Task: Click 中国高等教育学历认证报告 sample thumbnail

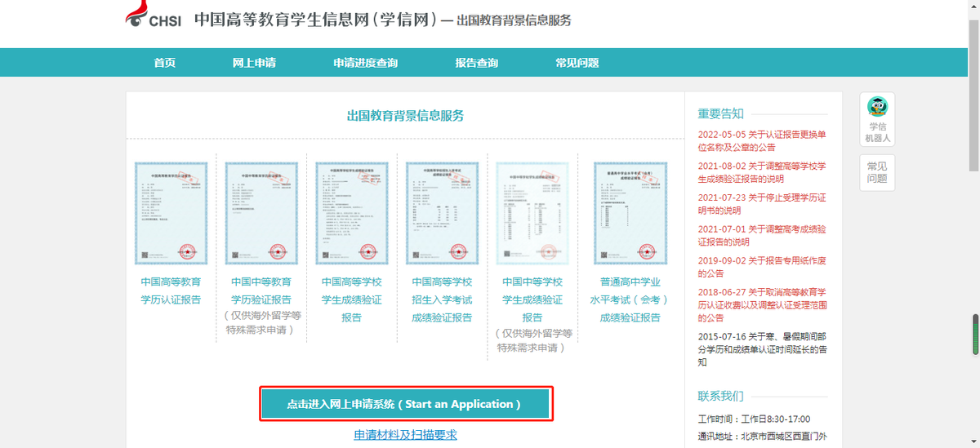Action: coord(171,212)
